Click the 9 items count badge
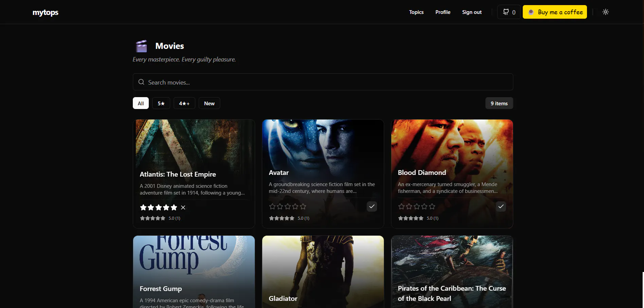The image size is (644, 308). pos(499,103)
